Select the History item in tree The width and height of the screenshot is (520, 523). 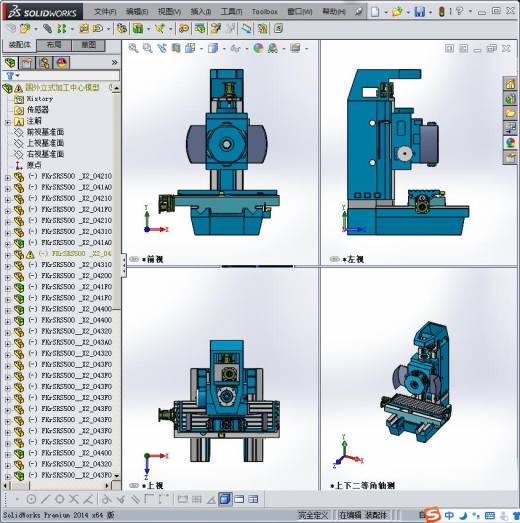tap(40, 99)
